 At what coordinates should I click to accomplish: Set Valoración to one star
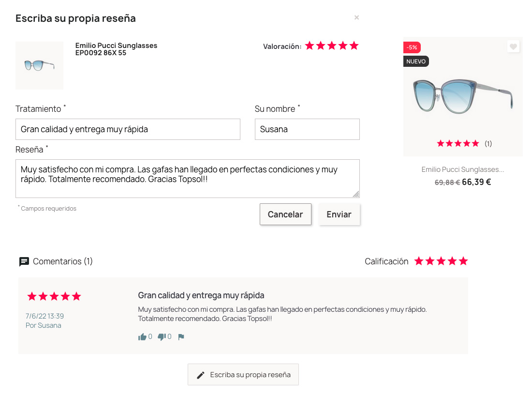[x=310, y=46]
